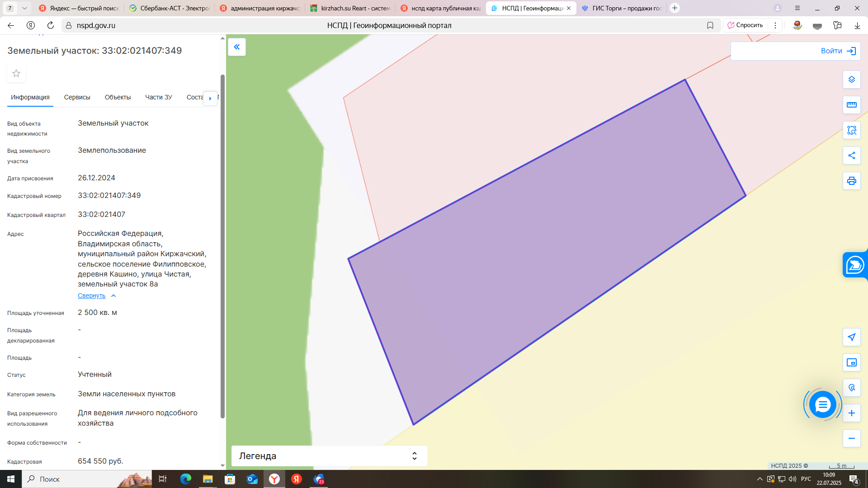Switch to the Сервисы tab
868x488 pixels.
click(x=77, y=97)
